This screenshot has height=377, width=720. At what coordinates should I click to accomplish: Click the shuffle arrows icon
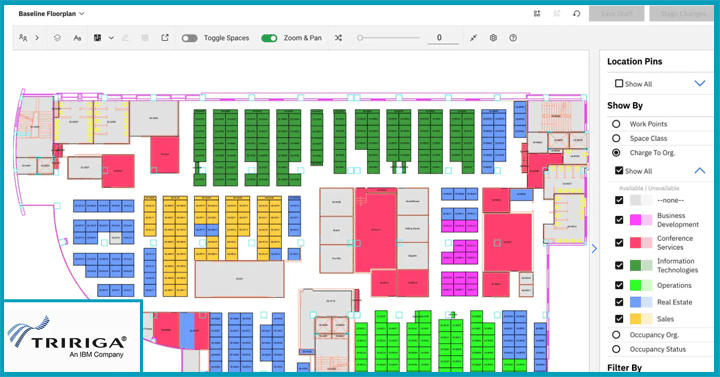tap(338, 38)
